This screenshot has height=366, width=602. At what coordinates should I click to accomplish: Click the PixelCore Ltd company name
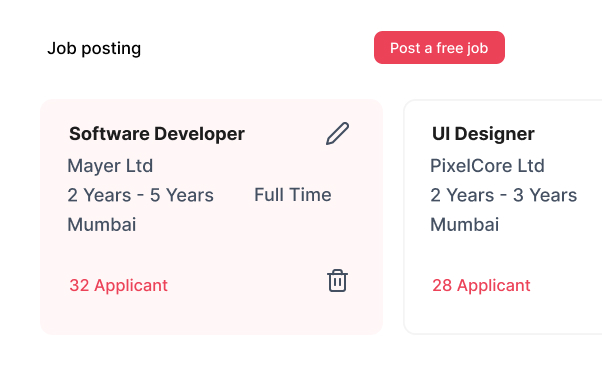[487, 166]
